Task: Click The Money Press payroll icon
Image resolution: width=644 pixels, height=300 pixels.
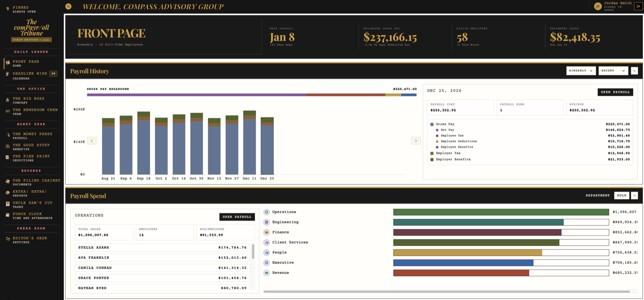Action: (x=8, y=135)
